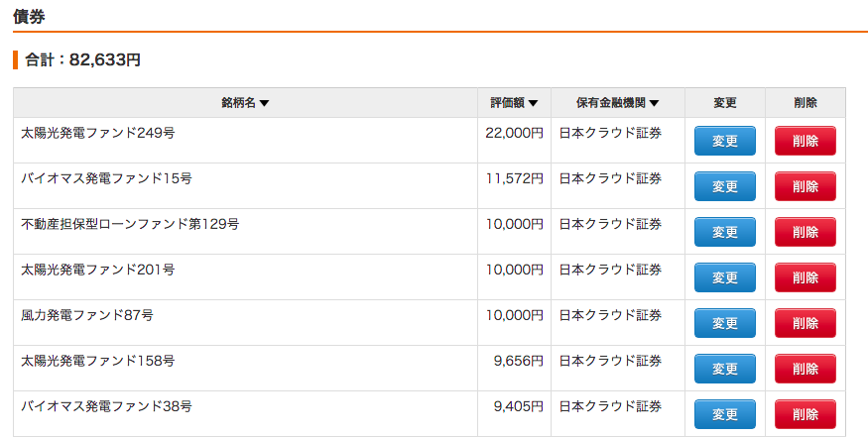Sort by 銘柄名 column arrow
This screenshot has height=437, width=868.
tap(264, 103)
